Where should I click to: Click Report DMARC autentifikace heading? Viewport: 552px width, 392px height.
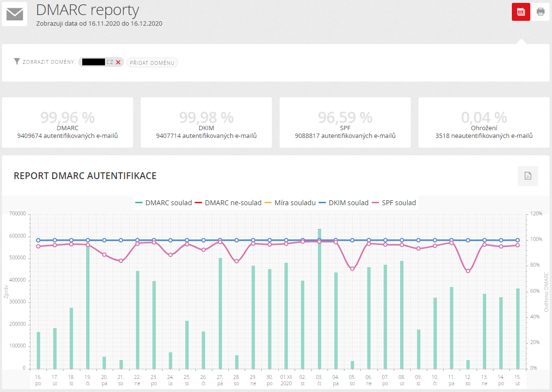pos(85,176)
